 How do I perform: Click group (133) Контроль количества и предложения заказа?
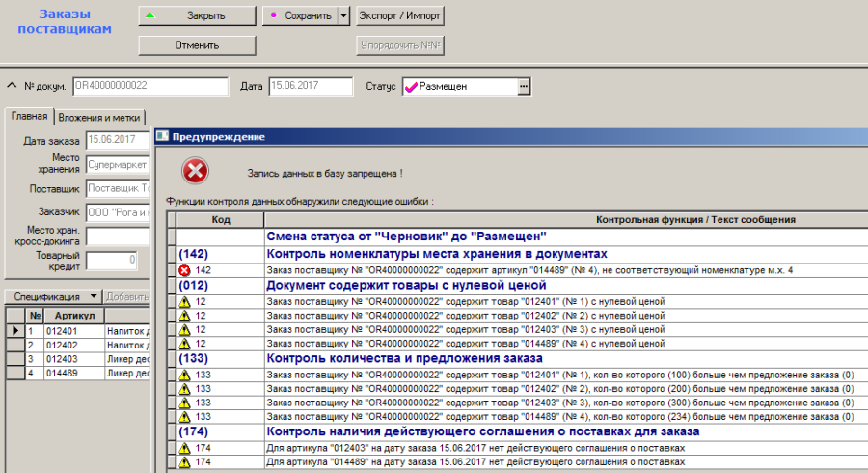(x=405, y=358)
